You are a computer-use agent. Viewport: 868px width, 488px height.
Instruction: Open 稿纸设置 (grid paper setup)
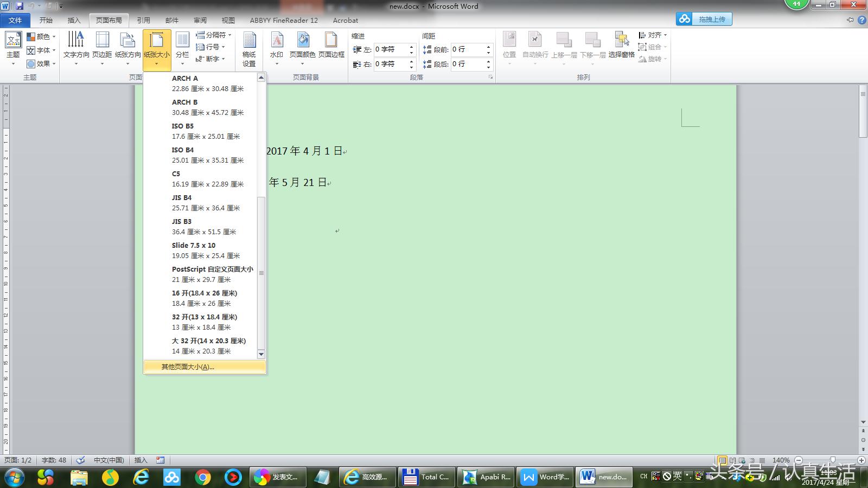click(248, 48)
